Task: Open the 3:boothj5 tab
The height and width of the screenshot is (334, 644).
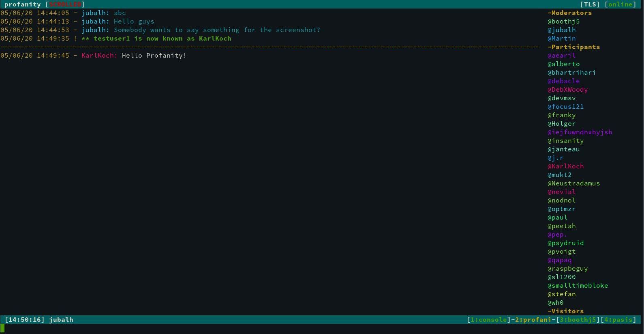Action: [x=578, y=319]
